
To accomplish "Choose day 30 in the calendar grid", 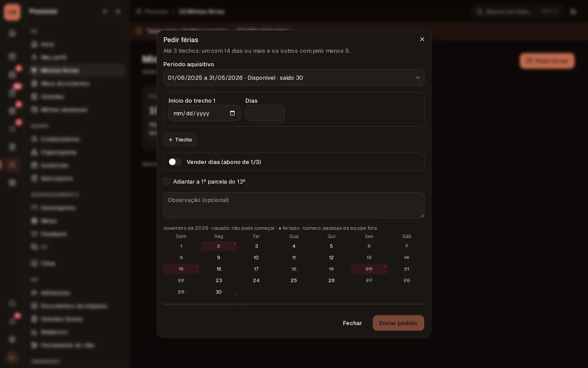I will click(x=219, y=292).
